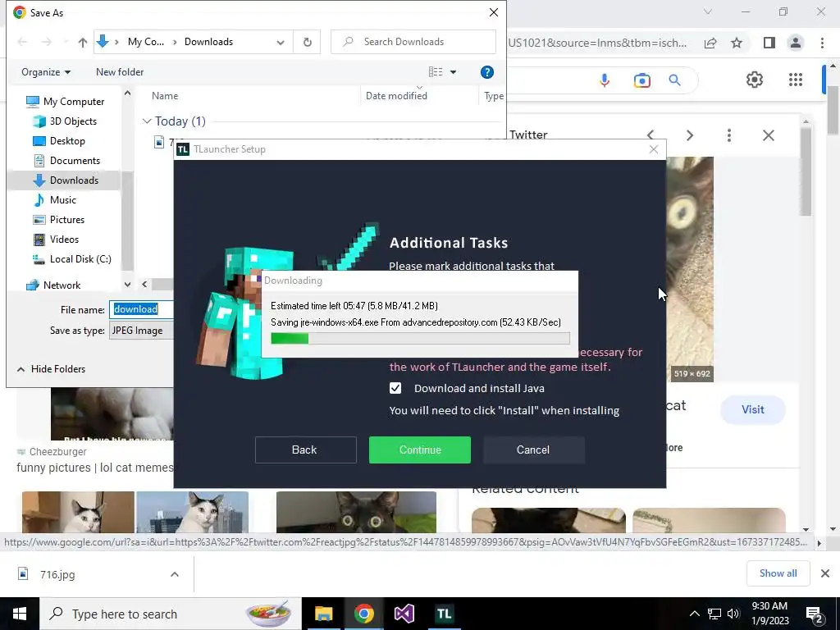Close the Chrome downloads bar

[825, 573]
